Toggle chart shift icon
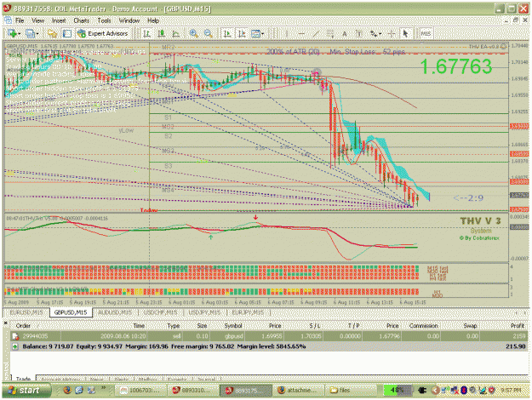532x400 pixels. [242, 33]
